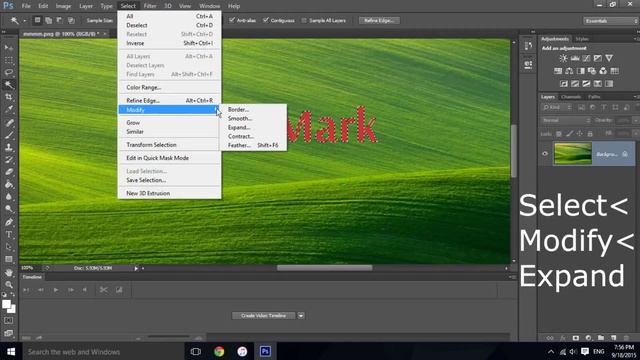
Task: Select the Move tool
Action: pyautogui.click(x=9, y=48)
